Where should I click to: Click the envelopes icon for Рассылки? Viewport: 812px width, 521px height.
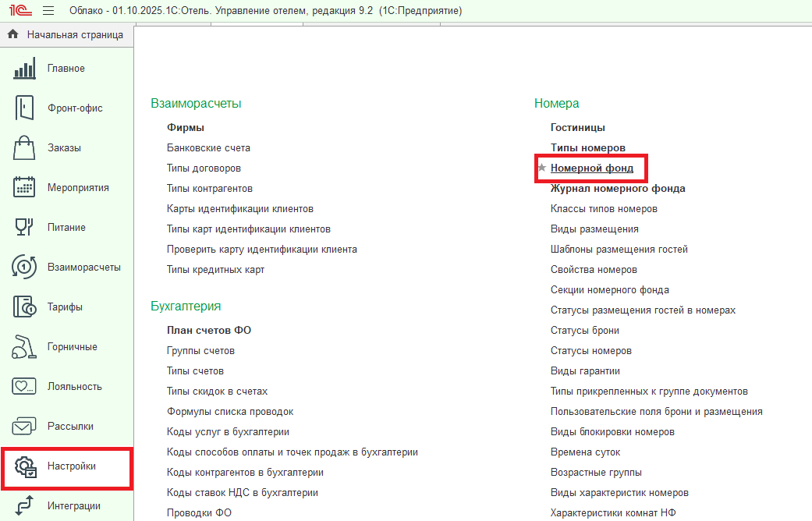pos(24,426)
